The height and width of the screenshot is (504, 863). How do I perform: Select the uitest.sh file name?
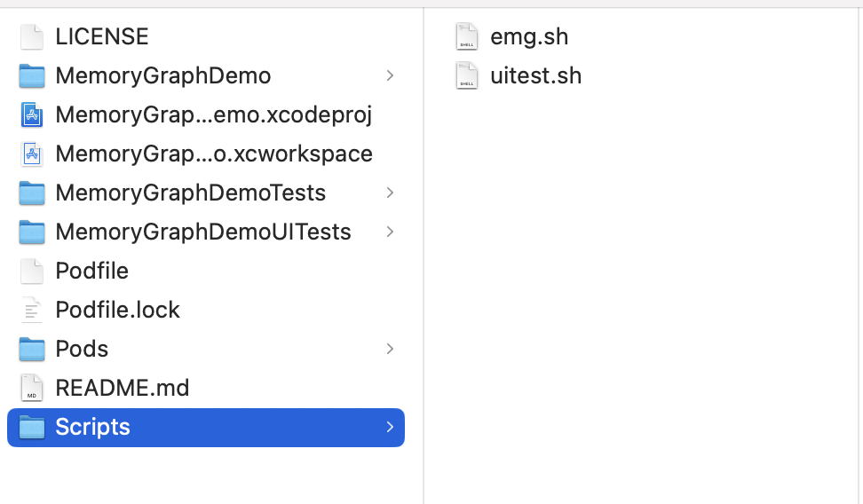coord(535,75)
